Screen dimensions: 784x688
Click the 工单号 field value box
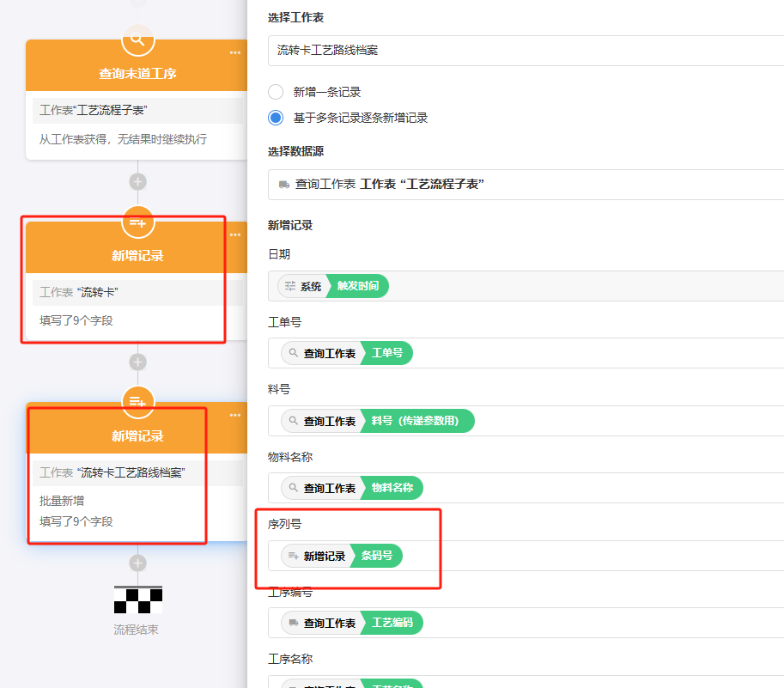[526, 353]
